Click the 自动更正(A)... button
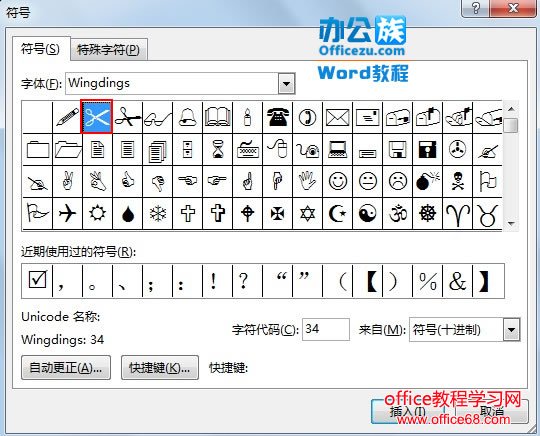Image resolution: width=540 pixels, height=436 pixels. coord(66,368)
